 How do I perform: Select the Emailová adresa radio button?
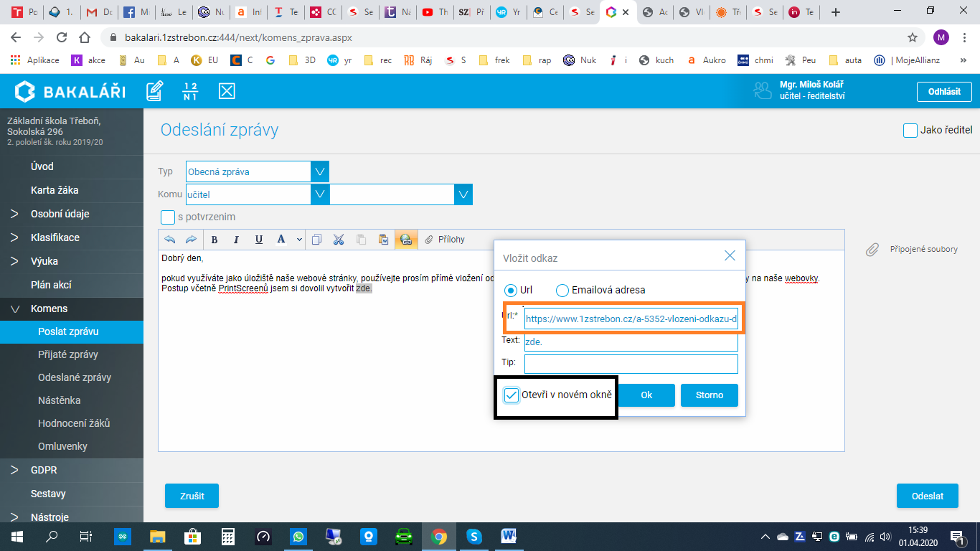tap(562, 290)
